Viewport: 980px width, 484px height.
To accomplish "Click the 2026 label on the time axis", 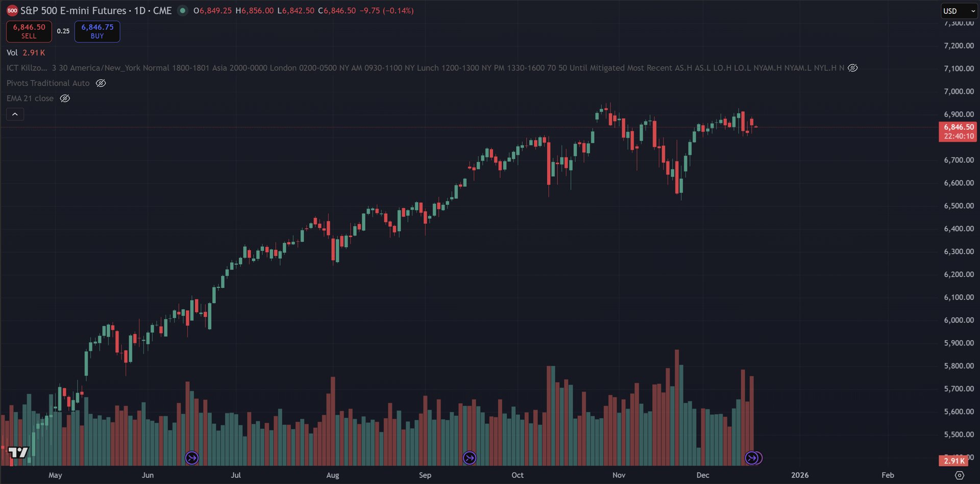I will (x=800, y=475).
